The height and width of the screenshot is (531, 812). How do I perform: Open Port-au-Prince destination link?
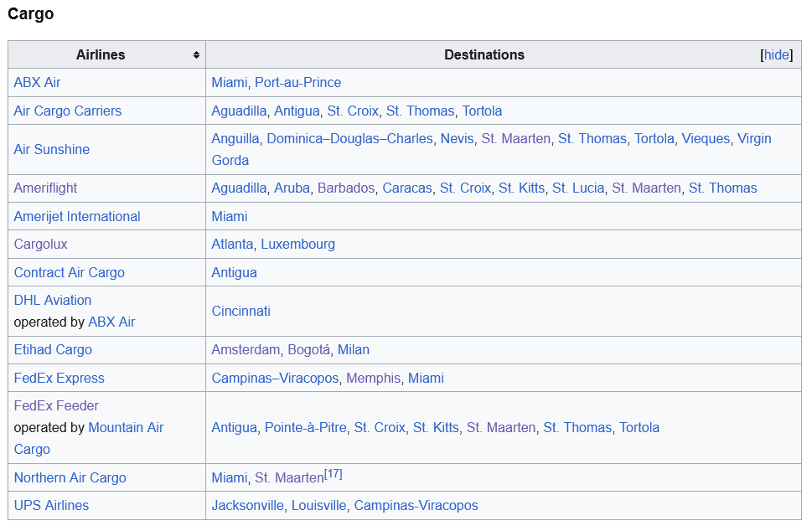pos(297,83)
